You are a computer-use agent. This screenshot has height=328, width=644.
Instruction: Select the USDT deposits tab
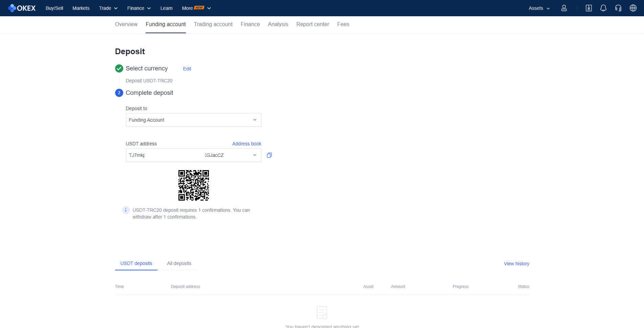coord(136,263)
